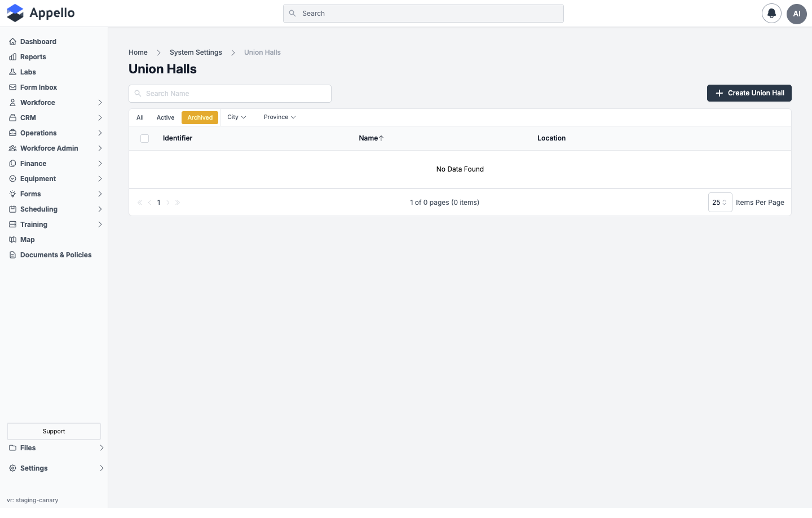
Task: Switch to the All filter tab
Action: pos(140,118)
